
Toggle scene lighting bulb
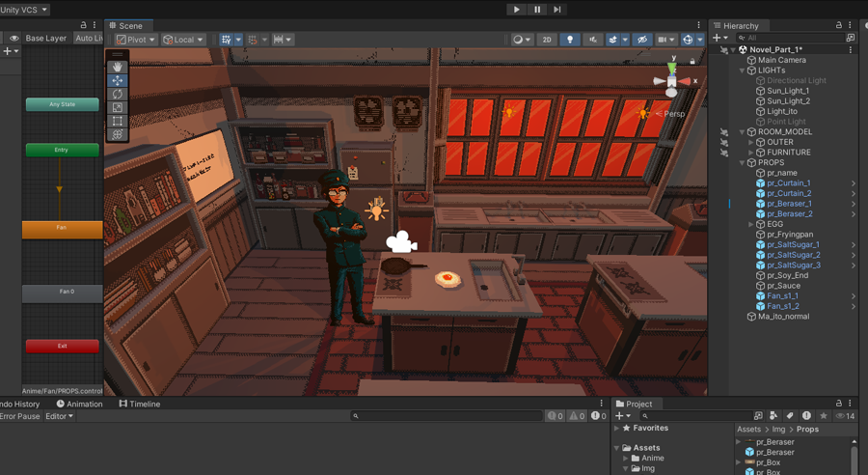click(x=570, y=40)
